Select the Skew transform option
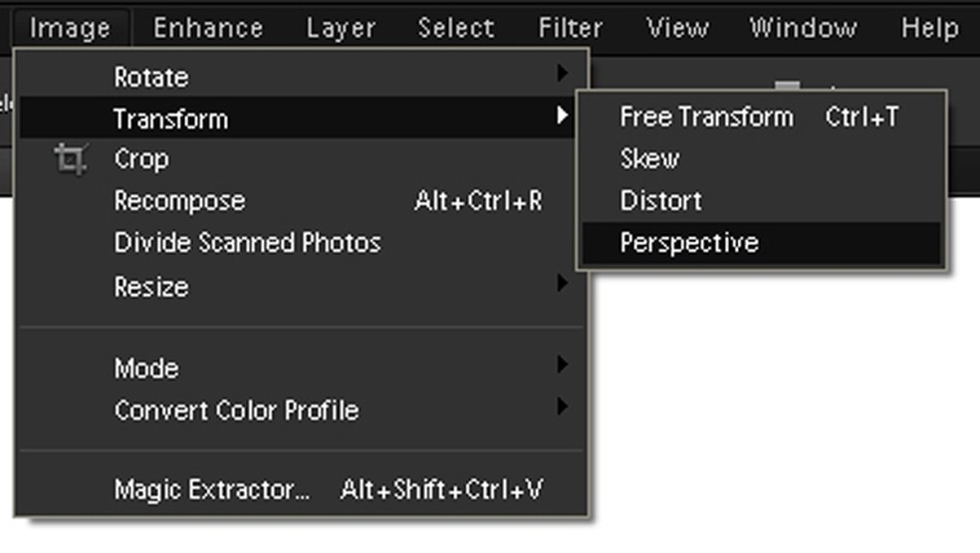The image size is (980, 553). 649,158
